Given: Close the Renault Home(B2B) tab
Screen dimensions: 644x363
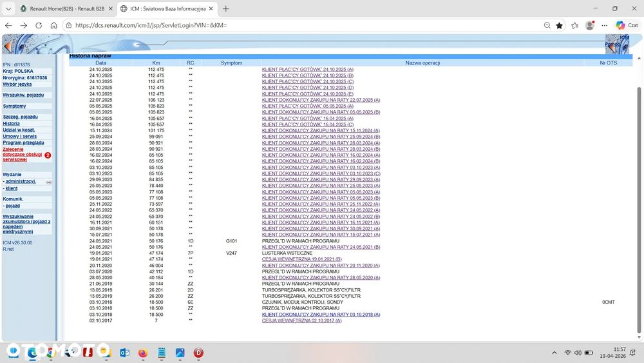Looking at the screenshot, I should click(x=111, y=8).
